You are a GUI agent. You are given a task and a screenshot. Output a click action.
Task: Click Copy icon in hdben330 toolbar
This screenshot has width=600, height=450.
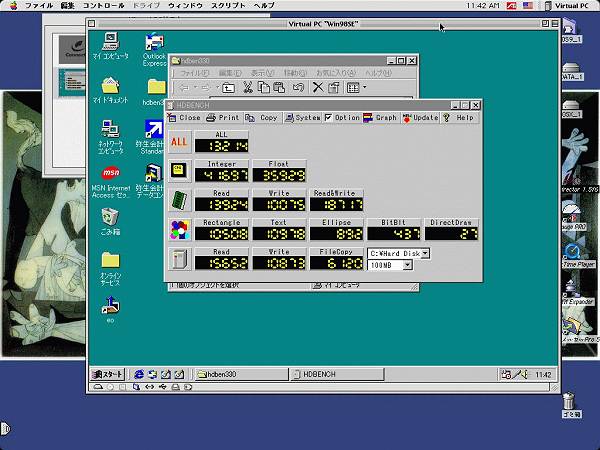click(x=264, y=88)
